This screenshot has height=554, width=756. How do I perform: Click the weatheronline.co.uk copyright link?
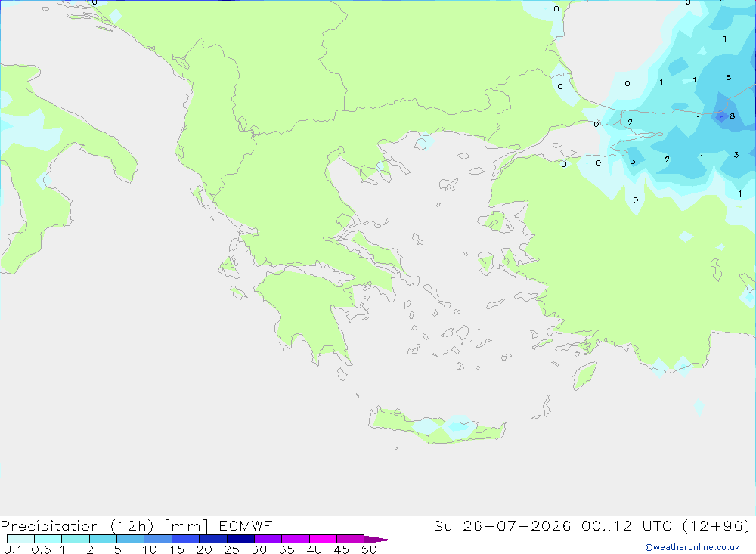(x=692, y=547)
